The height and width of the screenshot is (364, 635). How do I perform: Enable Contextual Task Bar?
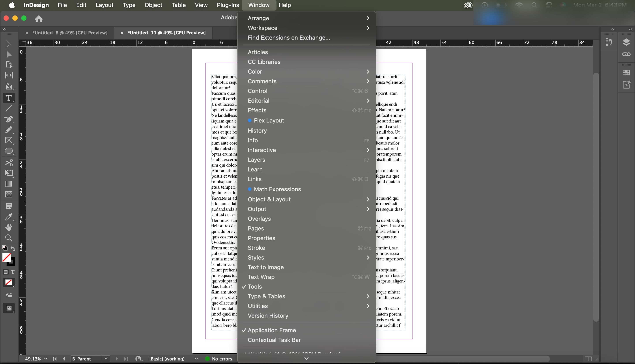click(274, 340)
